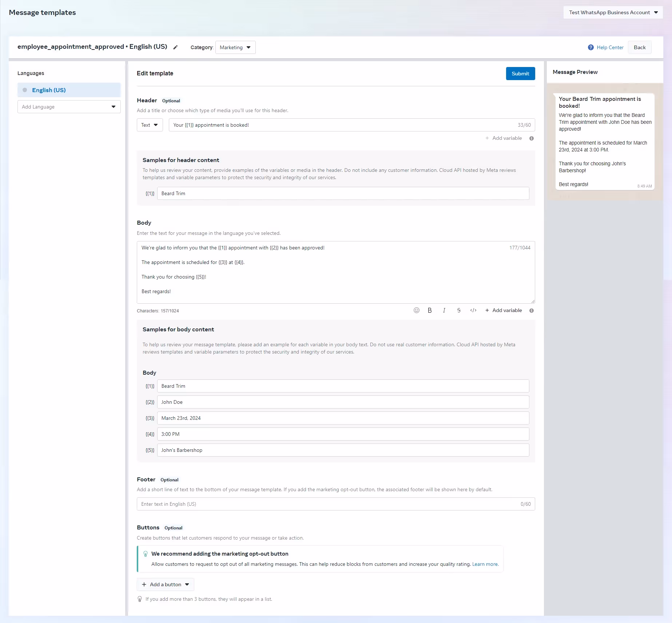Click the Samples for body content heading
Image resolution: width=672 pixels, height=623 pixels.
(178, 330)
